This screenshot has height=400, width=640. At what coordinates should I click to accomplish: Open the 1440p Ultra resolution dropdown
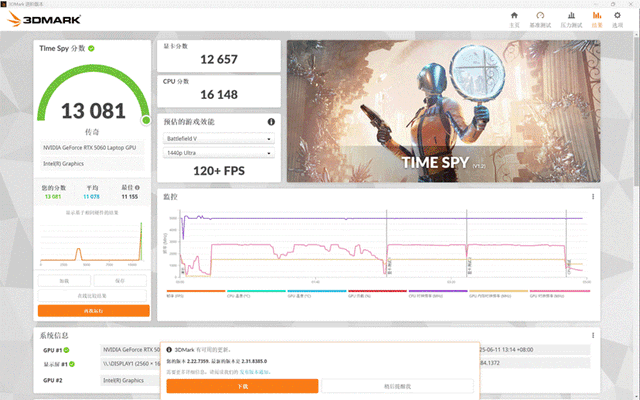pyautogui.click(x=219, y=153)
